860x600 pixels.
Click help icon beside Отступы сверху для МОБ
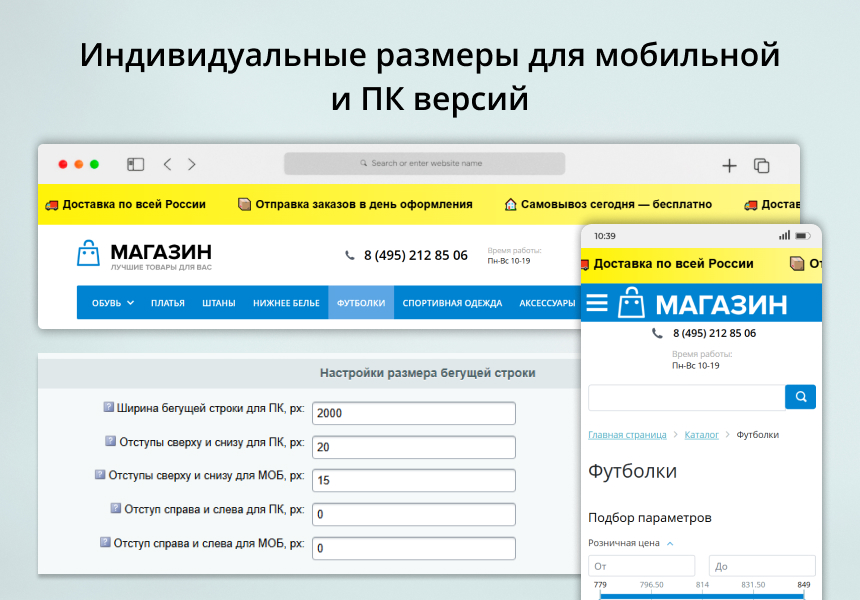[x=100, y=475]
